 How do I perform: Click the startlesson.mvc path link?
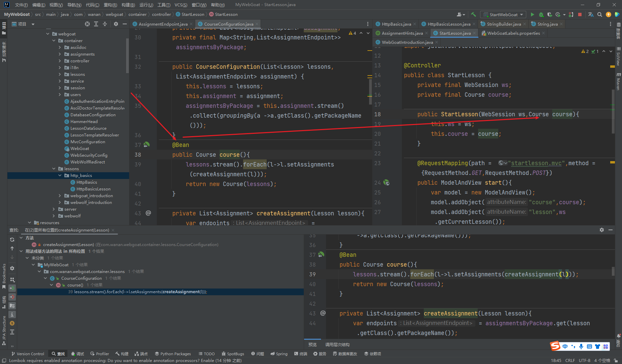(536, 163)
